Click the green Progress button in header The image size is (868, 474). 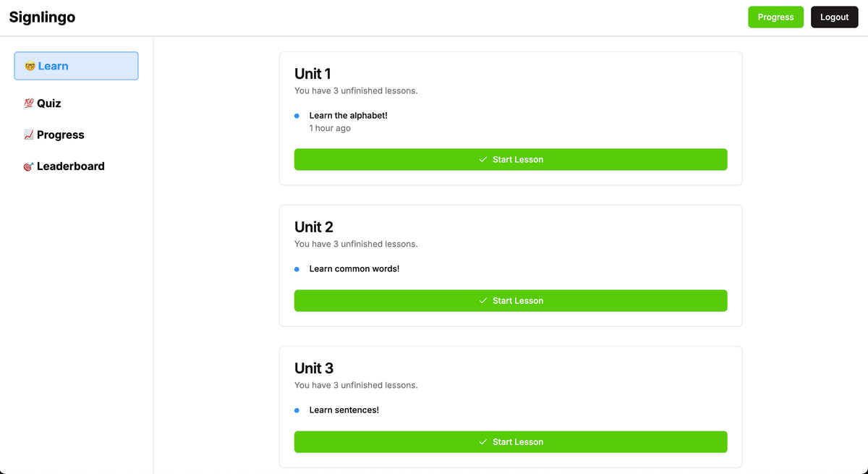click(775, 17)
